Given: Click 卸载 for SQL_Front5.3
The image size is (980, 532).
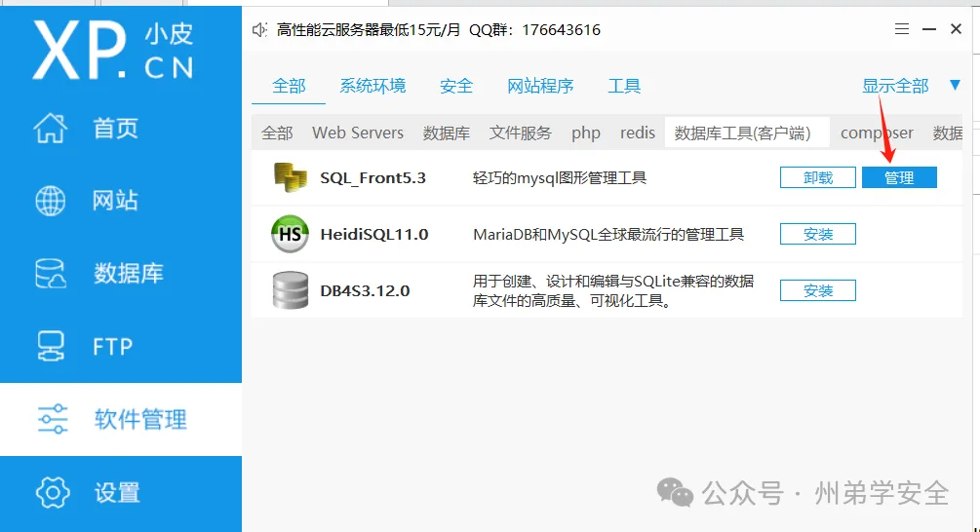Looking at the screenshot, I should coord(818,177).
